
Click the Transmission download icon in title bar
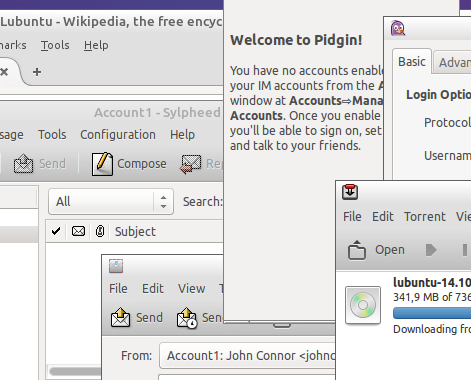(350, 192)
